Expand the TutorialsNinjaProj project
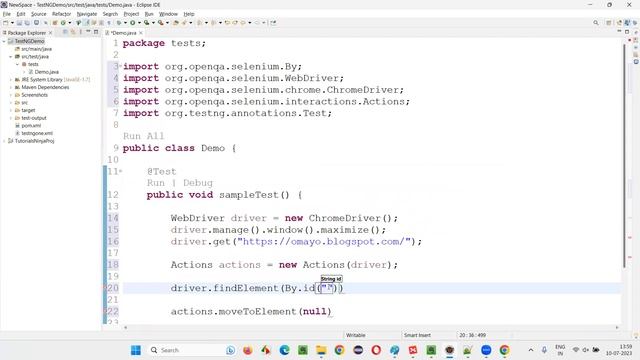Viewport: 640px width, 360px height. (4, 141)
